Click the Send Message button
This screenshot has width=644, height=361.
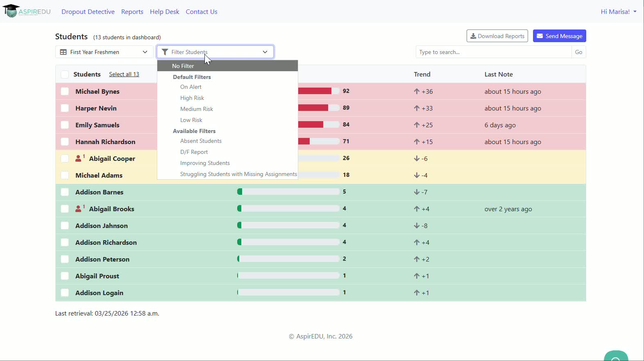pos(560,36)
